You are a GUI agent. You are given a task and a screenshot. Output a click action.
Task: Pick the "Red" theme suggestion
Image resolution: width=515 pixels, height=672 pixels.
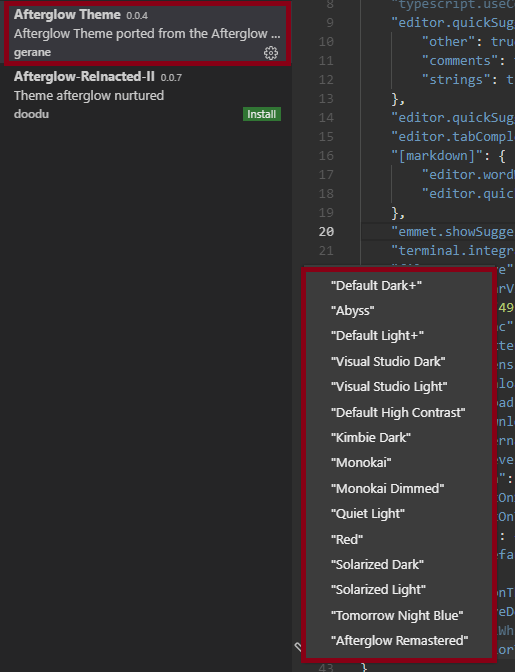[x=347, y=539]
